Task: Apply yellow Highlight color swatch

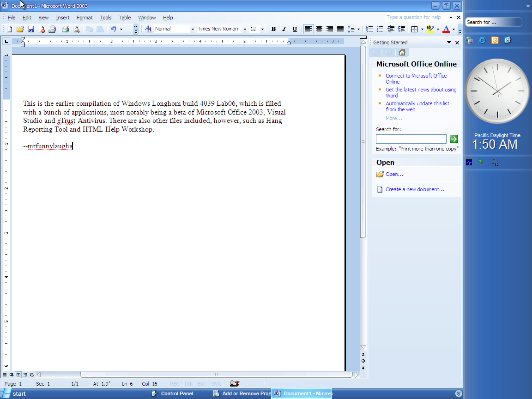Action: [430, 29]
